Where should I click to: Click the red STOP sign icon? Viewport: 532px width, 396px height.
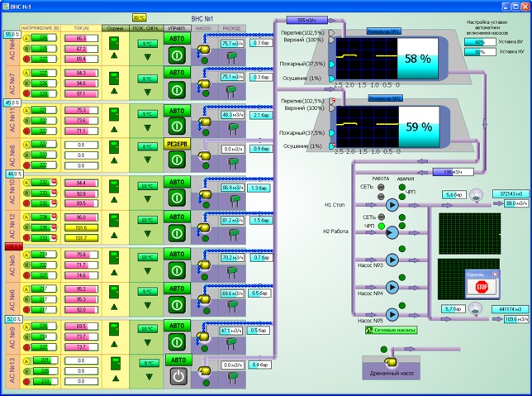(482, 287)
